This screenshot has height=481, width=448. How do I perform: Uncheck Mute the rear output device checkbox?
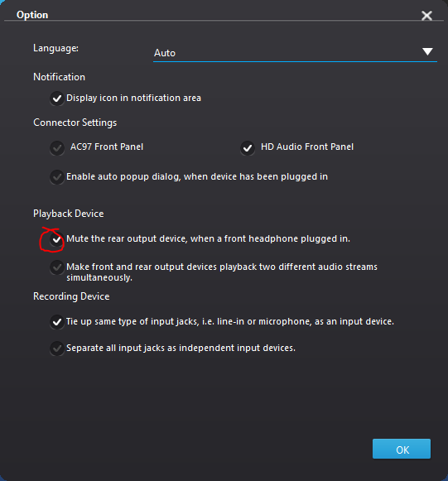pyautogui.click(x=57, y=239)
